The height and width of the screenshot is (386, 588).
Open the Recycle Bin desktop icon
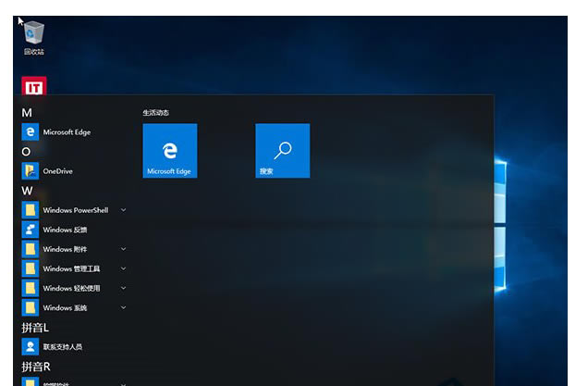tap(34, 38)
